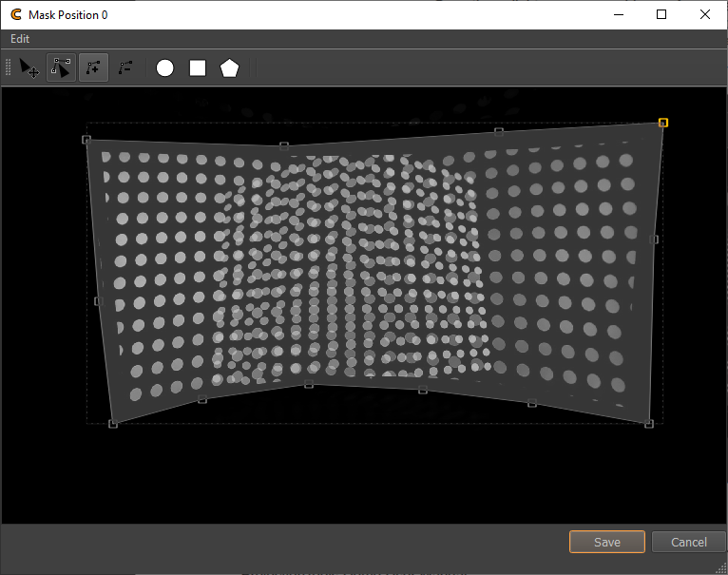Click the window resize grip corner
The width and height of the screenshot is (728, 575).
721,568
